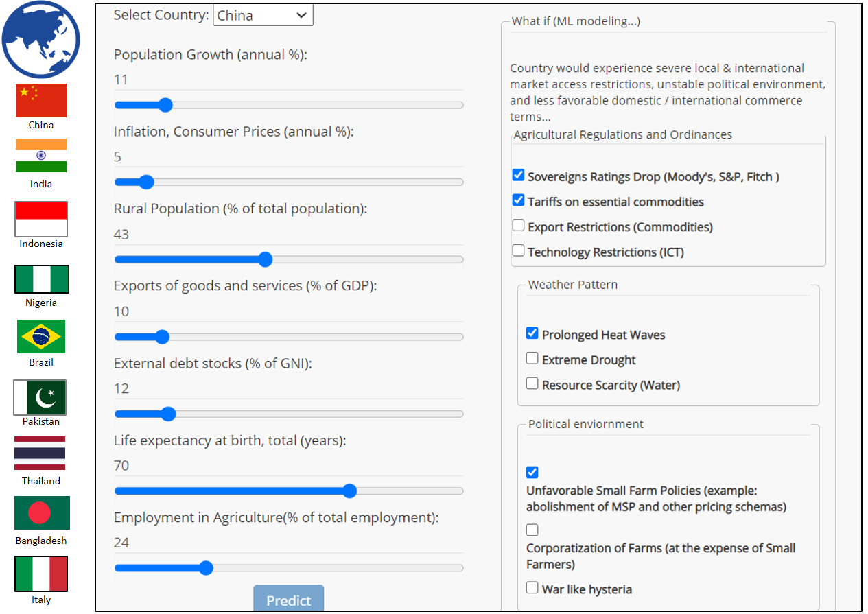Toggle the War like hysteria checkbox
This screenshot has height=614, width=868.
click(x=532, y=588)
